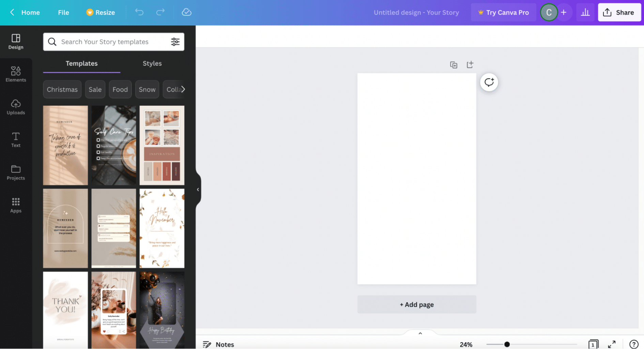The image size is (644, 349).
Task: Open the Apps panel
Action: tap(16, 205)
